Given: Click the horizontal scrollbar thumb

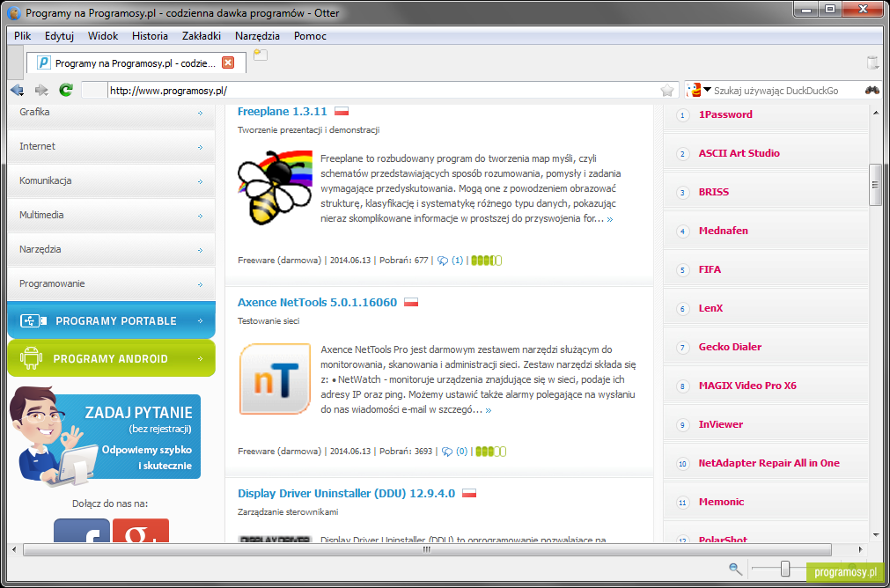Looking at the screenshot, I should pyautogui.click(x=427, y=549).
